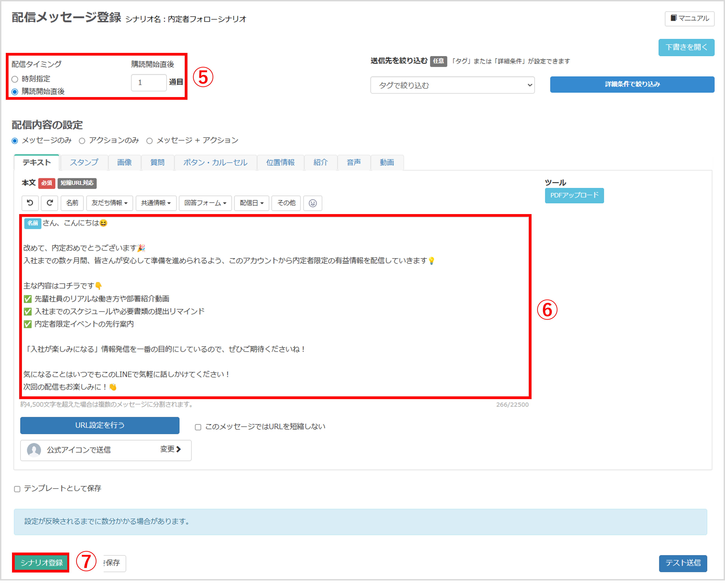Click the avatar icon next to 公式アイコンで送信
The image size is (725, 588).
[x=34, y=450]
